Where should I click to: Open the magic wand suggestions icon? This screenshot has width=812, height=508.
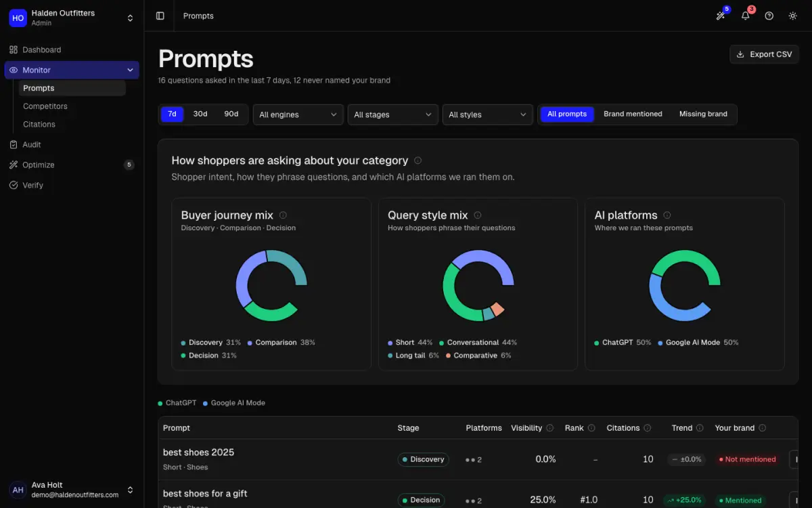click(x=721, y=16)
